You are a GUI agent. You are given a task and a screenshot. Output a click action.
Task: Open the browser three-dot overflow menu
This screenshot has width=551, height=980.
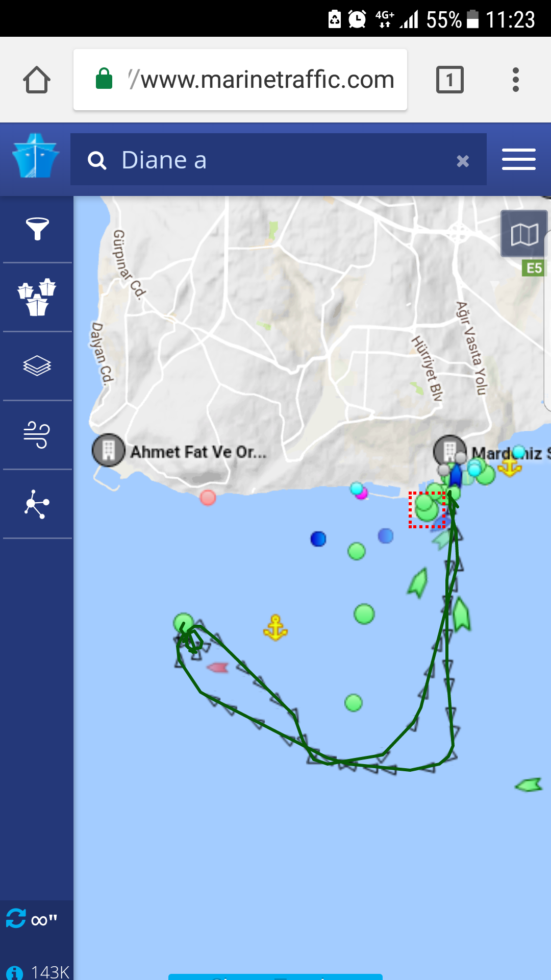pos(516,80)
